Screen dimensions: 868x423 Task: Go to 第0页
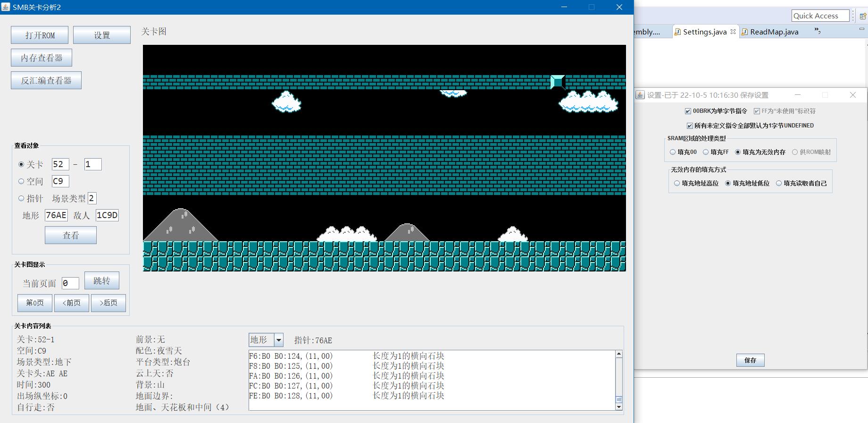coord(35,303)
